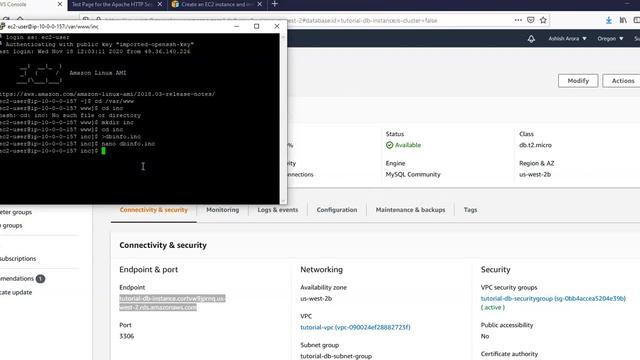Open Recommendations in the sidebar
This screenshot has width=640, height=360.
coord(17,279)
